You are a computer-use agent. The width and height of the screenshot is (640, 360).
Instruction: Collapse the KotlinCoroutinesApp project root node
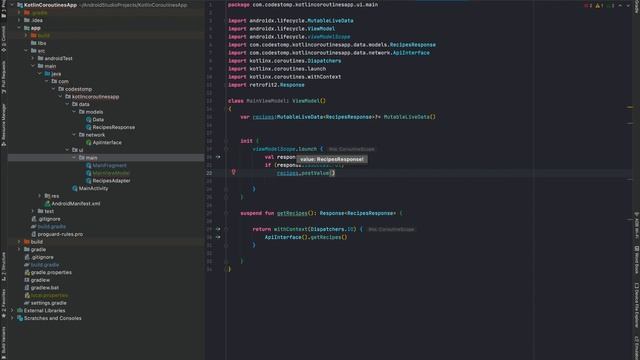click(12, 5)
